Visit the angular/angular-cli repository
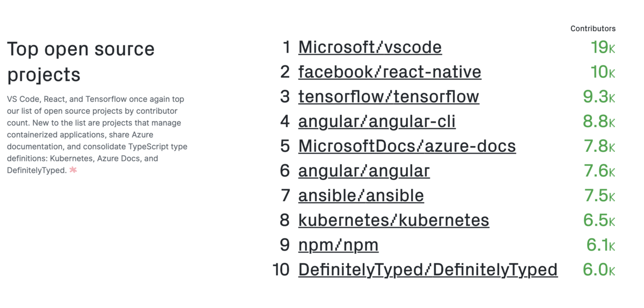The width and height of the screenshot is (644, 308). coord(377,121)
